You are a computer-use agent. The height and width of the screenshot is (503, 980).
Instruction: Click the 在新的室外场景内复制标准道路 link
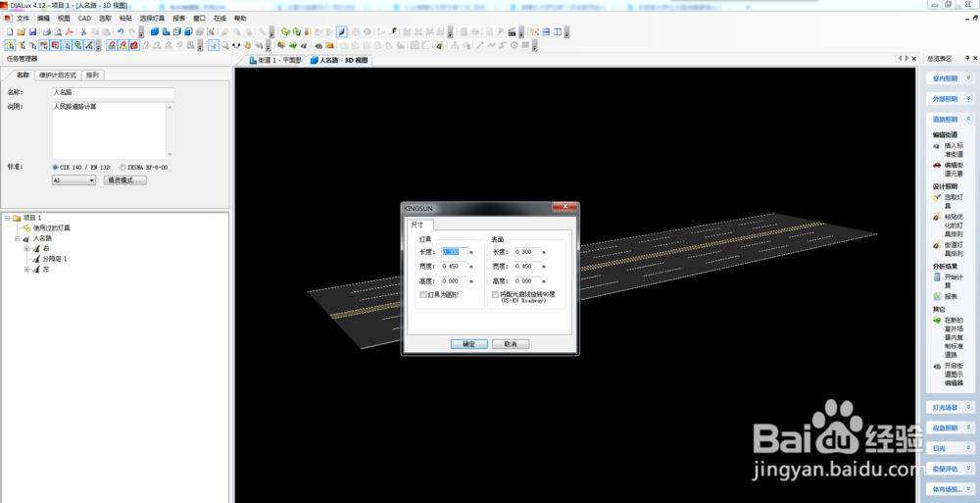[954, 337]
